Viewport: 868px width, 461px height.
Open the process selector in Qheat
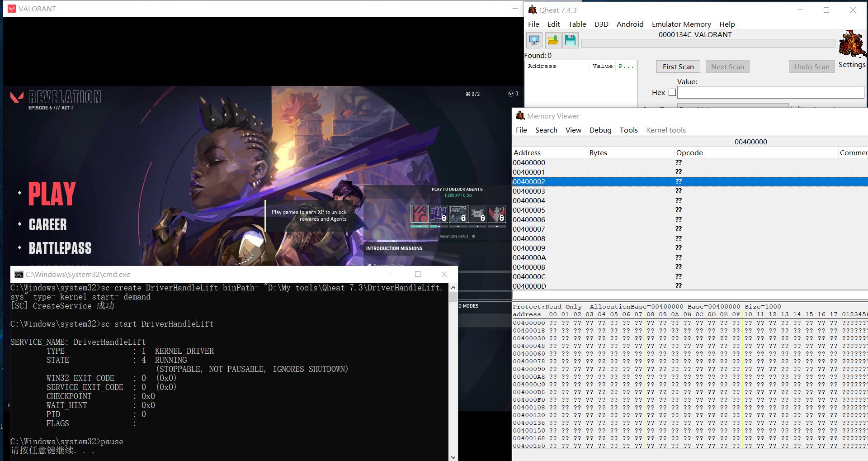coord(534,40)
